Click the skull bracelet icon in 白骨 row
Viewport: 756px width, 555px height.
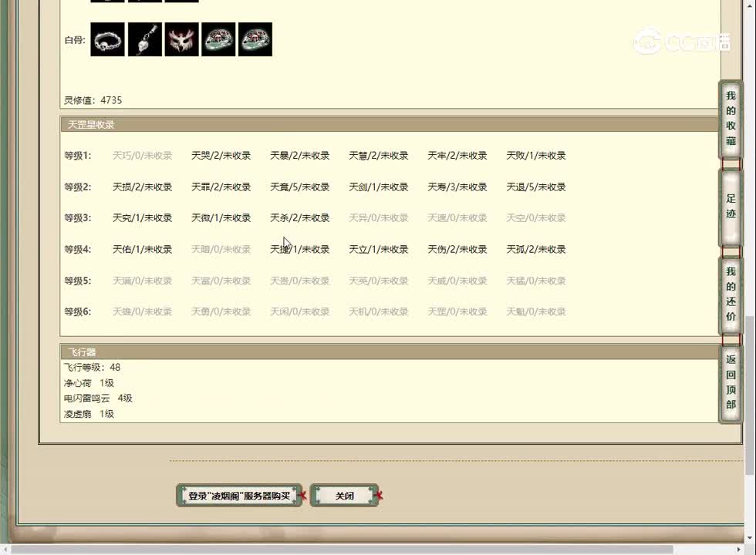pyautogui.click(x=107, y=39)
